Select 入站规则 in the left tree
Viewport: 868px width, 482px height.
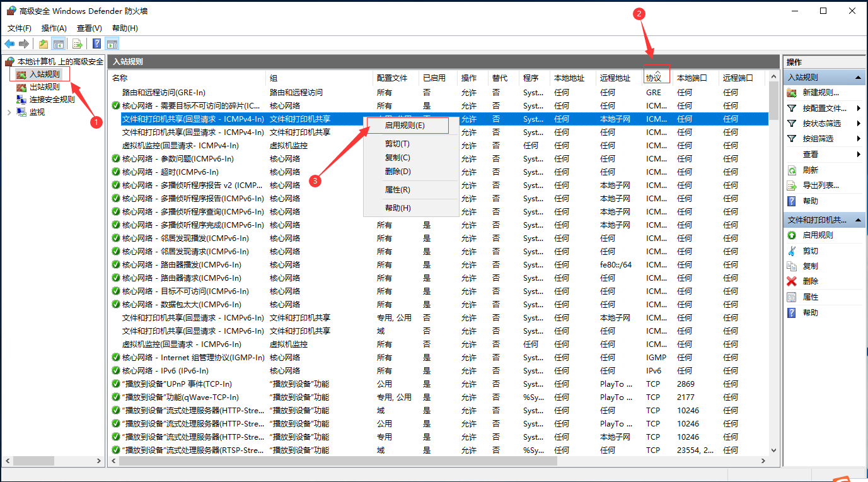click(45, 74)
